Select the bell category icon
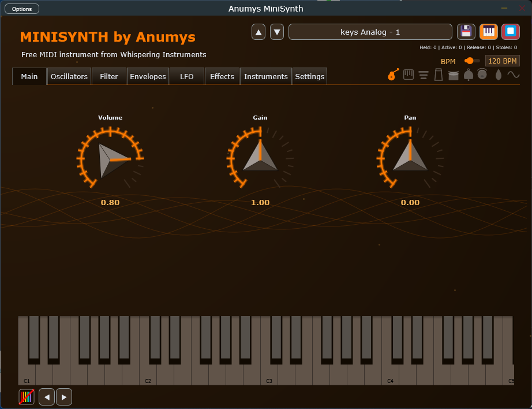532x409 pixels. coord(468,75)
